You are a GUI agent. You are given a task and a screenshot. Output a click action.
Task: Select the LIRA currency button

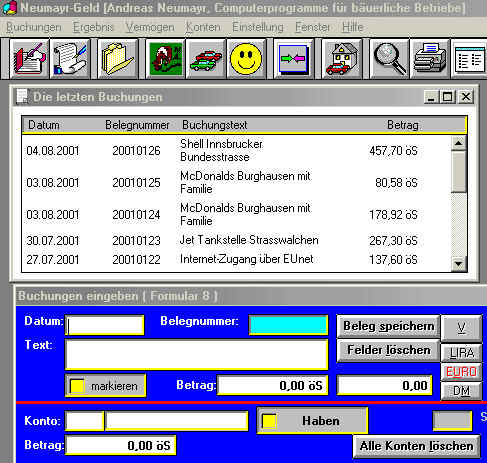coord(461,353)
